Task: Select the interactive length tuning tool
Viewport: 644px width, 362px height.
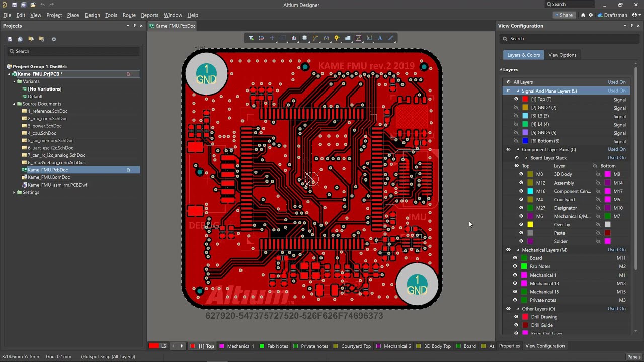Action: click(326, 38)
